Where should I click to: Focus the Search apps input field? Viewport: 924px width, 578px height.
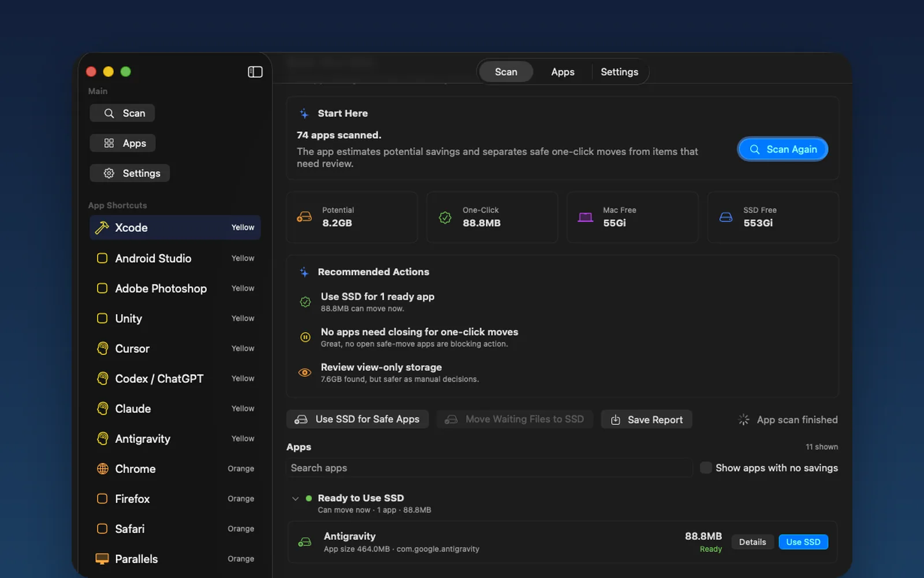click(x=489, y=468)
